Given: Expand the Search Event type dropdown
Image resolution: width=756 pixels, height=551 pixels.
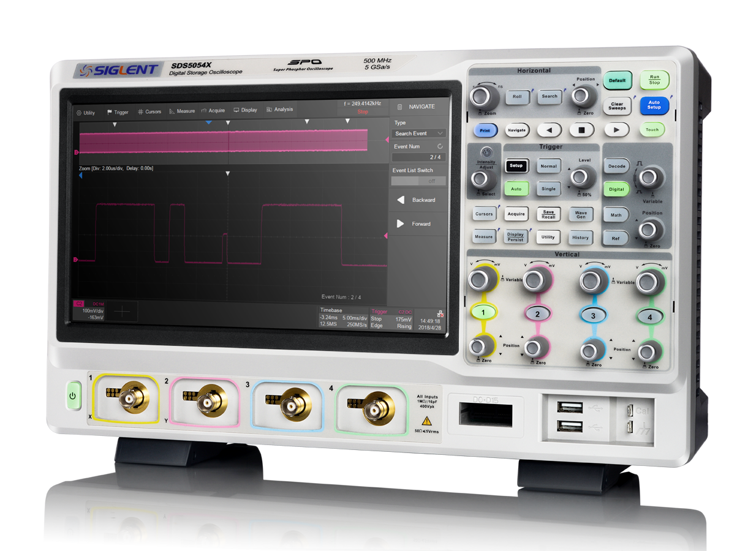Looking at the screenshot, I should point(418,133).
